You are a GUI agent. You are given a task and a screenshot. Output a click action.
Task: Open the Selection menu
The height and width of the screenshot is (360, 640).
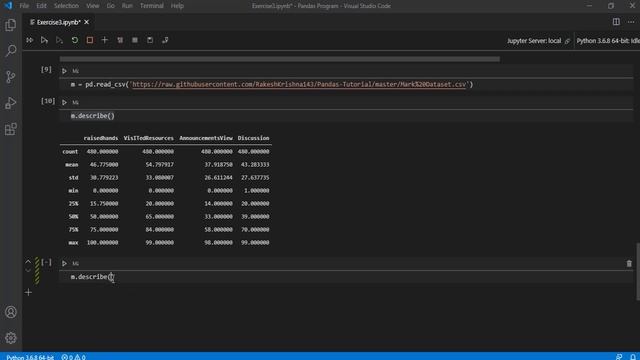point(66,6)
